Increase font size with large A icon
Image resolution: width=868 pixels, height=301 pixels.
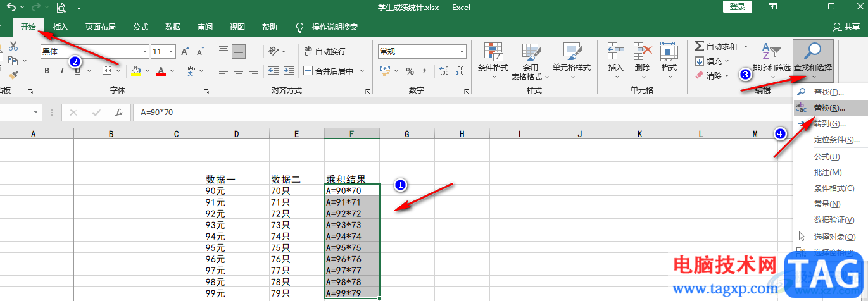[185, 52]
